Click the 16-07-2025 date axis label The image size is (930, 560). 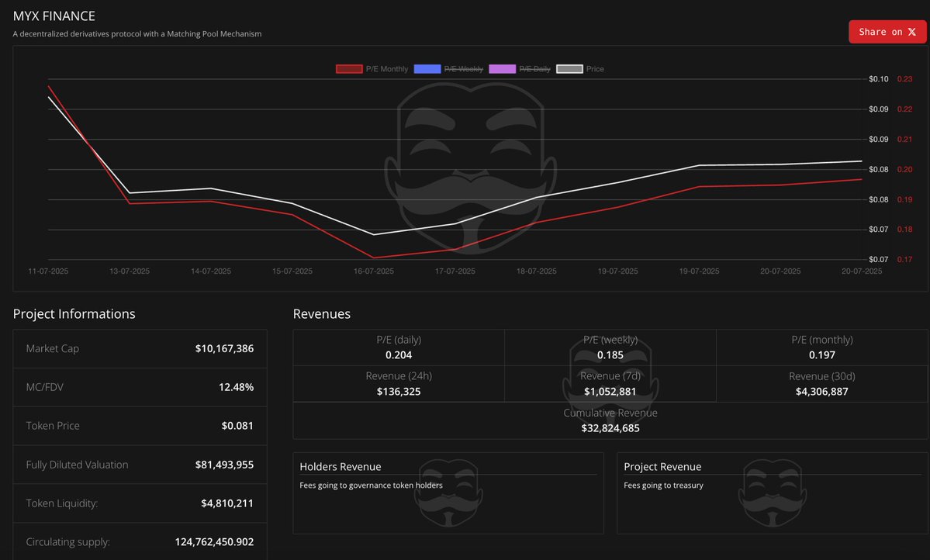pyautogui.click(x=374, y=271)
